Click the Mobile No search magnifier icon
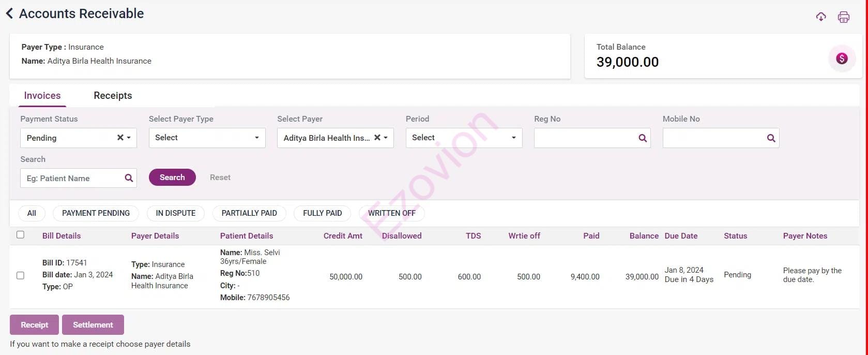The height and width of the screenshot is (355, 868). pos(771,138)
